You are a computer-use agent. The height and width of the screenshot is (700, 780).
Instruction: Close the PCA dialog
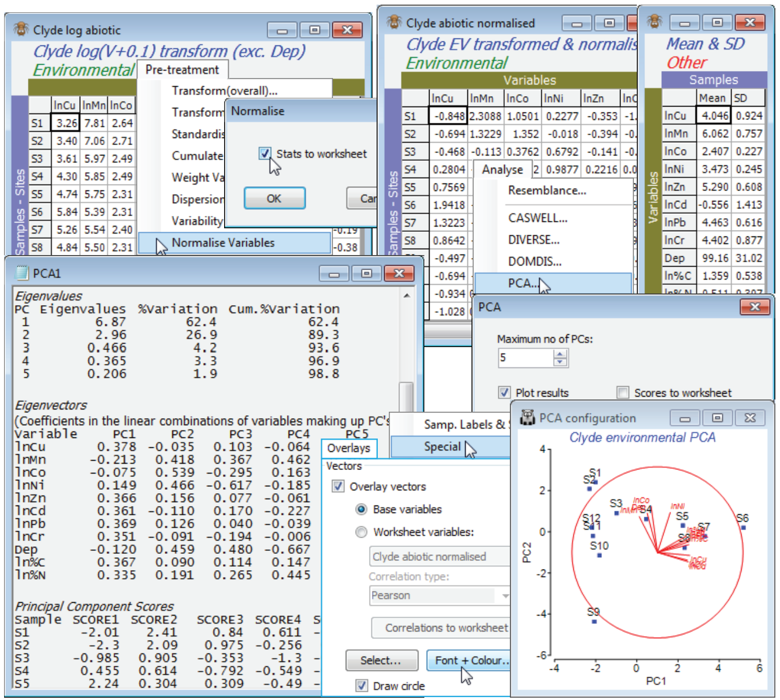pyautogui.click(x=755, y=307)
